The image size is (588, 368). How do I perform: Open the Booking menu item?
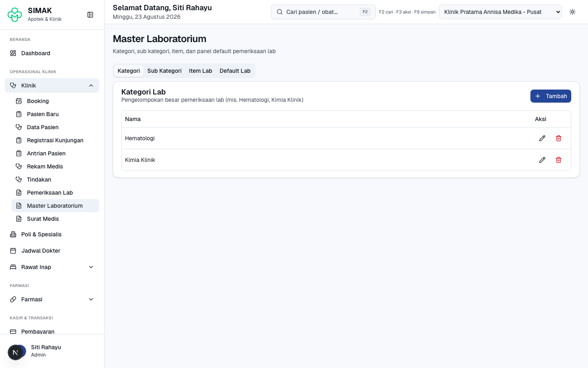[55, 101]
